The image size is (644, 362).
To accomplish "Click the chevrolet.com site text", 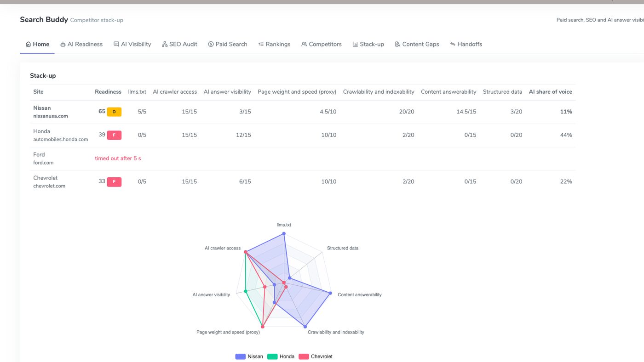I will 49,187.
